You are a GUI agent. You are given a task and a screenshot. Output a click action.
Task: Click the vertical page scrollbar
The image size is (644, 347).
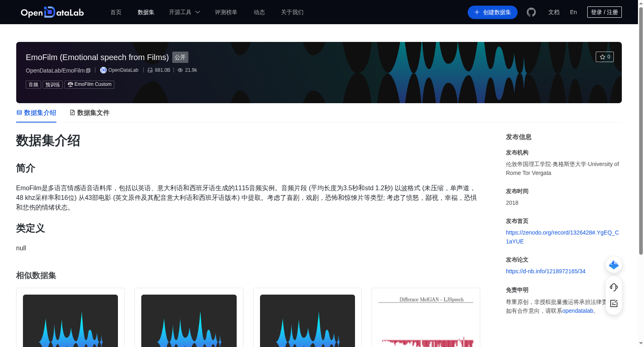641,131
